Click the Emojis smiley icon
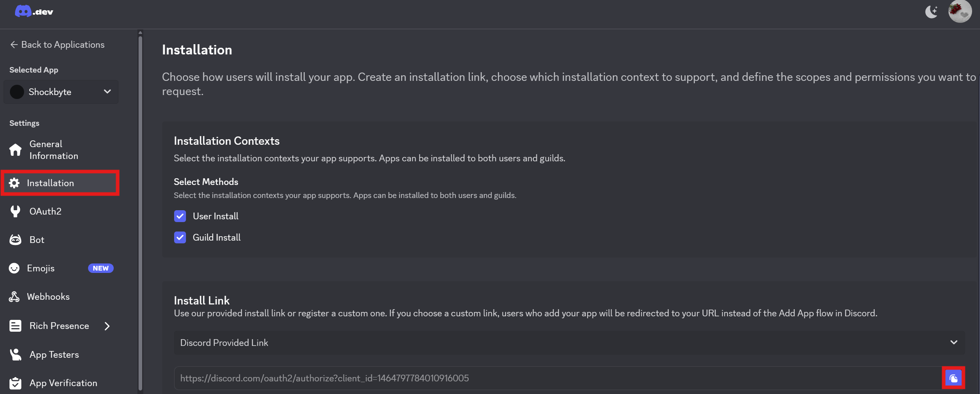The image size is (980, 394). [14, 268]
